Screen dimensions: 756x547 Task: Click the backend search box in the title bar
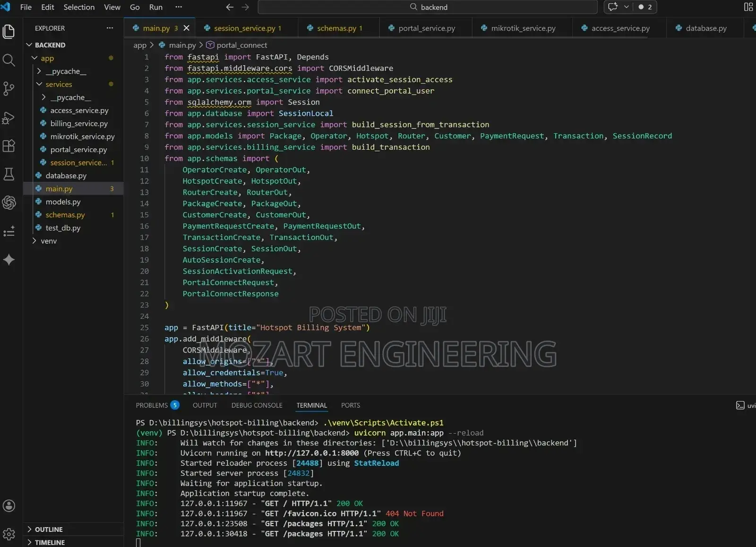click(x=428, y=7)
